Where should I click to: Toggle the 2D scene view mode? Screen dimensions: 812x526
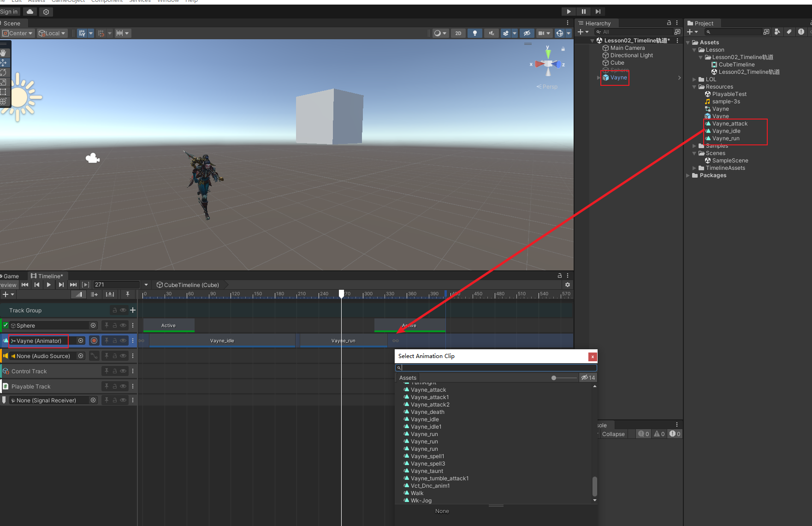[x=458, y=33]
